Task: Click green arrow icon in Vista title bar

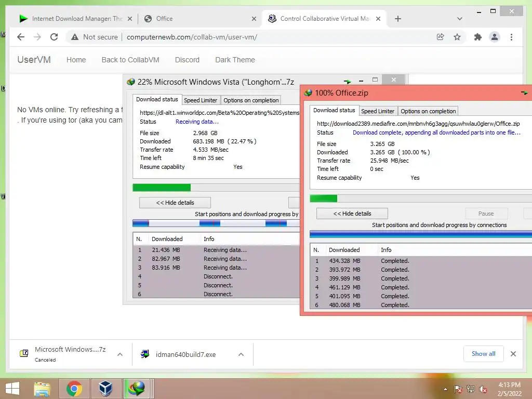Action: coord(347,82)
